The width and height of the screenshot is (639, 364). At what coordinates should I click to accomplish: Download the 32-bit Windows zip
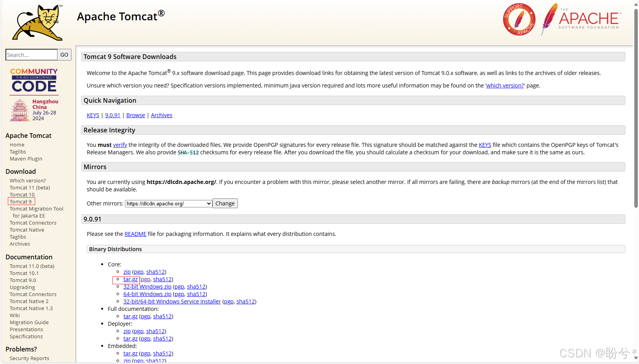point(147,287)
